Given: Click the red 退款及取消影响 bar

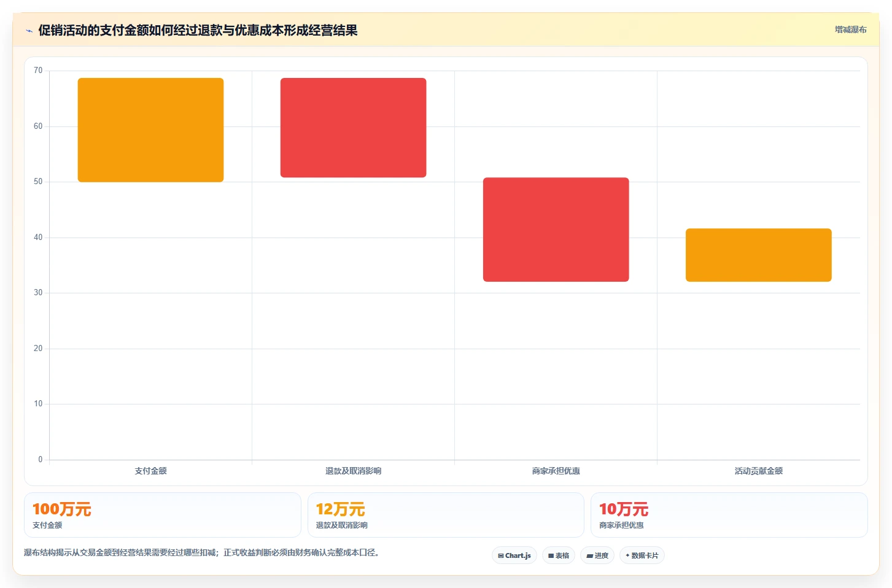Looking at the screenshot, I should click(353, 128).
